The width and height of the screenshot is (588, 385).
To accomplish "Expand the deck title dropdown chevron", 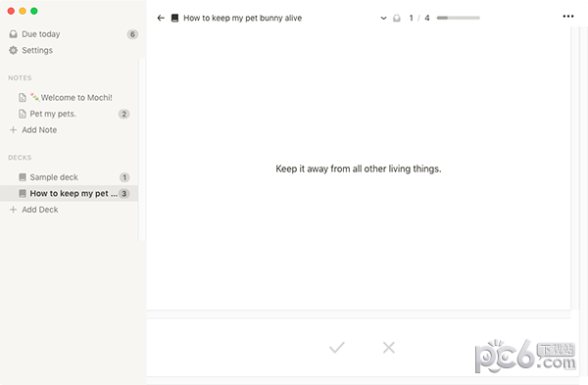I will 383,18.
